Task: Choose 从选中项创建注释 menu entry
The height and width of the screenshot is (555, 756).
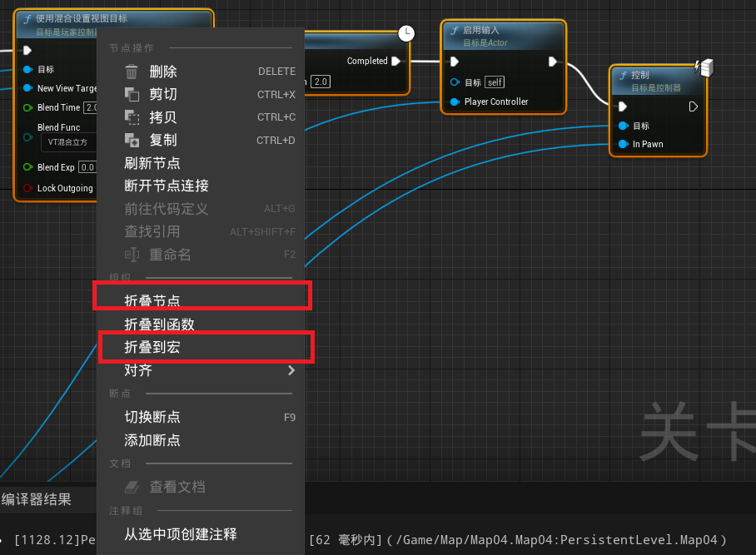Action: tap(201, 534)
